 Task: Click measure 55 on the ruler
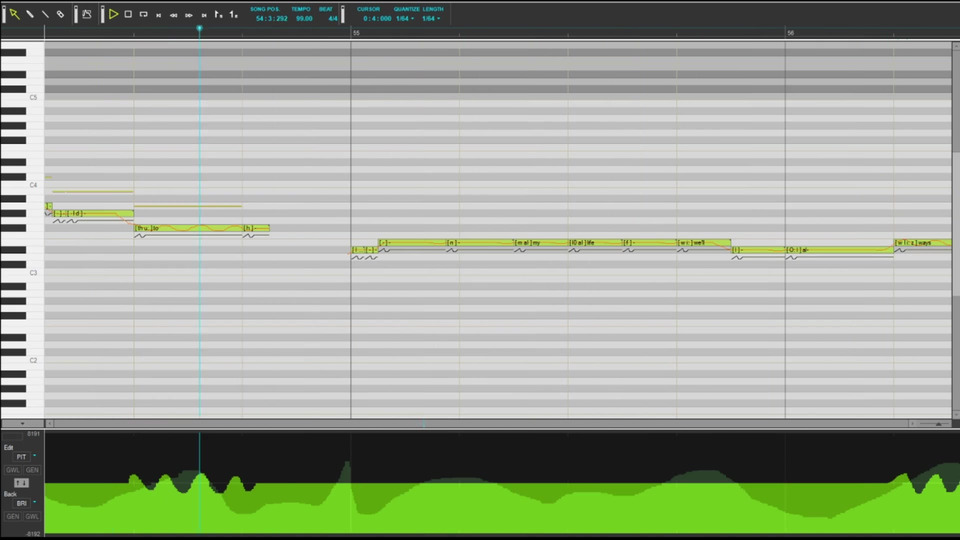pyautogui.click(x=356, y=33)
